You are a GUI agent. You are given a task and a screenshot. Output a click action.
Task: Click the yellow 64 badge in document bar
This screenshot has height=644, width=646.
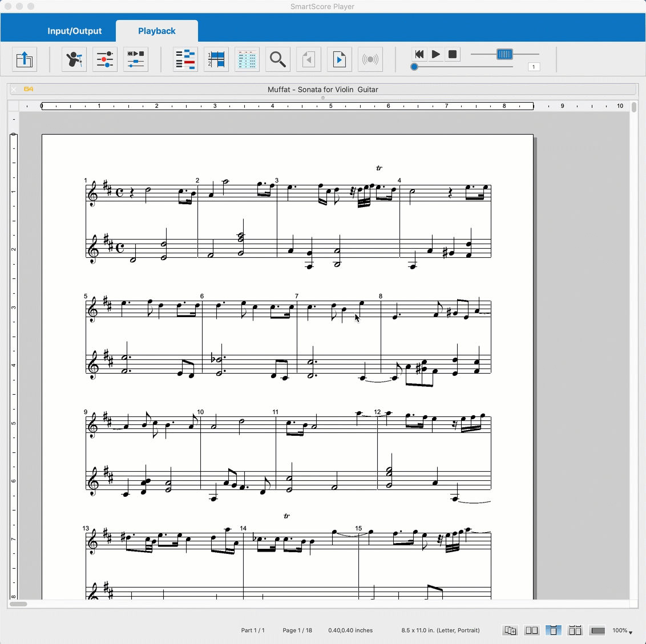pos(29,89)
